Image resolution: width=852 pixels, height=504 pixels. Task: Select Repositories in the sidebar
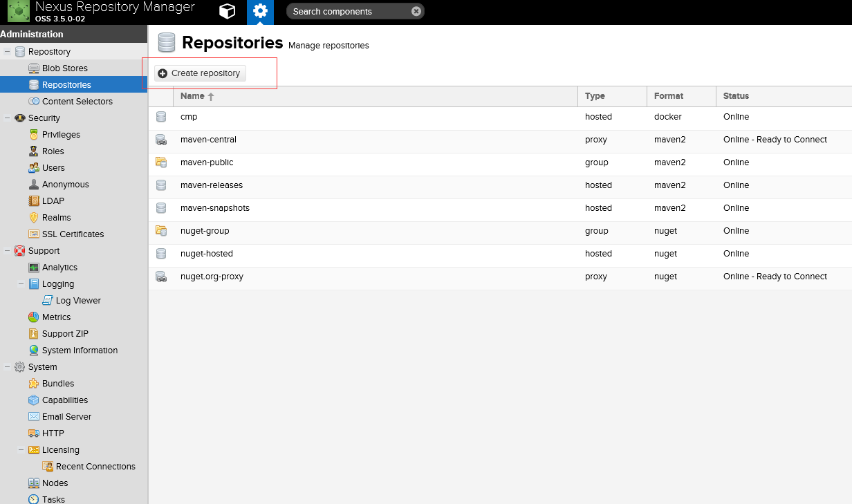[x=73, y=85]
